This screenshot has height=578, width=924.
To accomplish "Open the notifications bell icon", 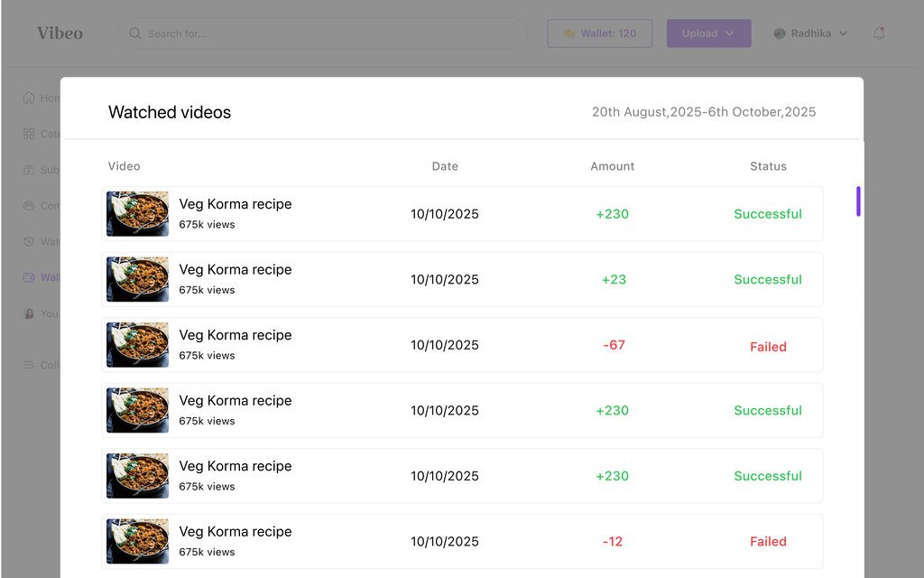I will [x=879, y=33].
